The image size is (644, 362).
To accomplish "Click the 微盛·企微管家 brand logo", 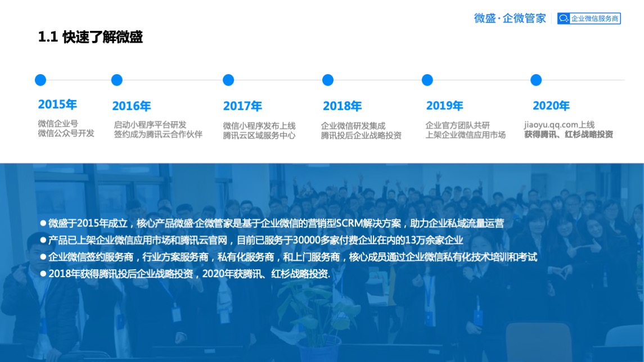I will point(510,19).
